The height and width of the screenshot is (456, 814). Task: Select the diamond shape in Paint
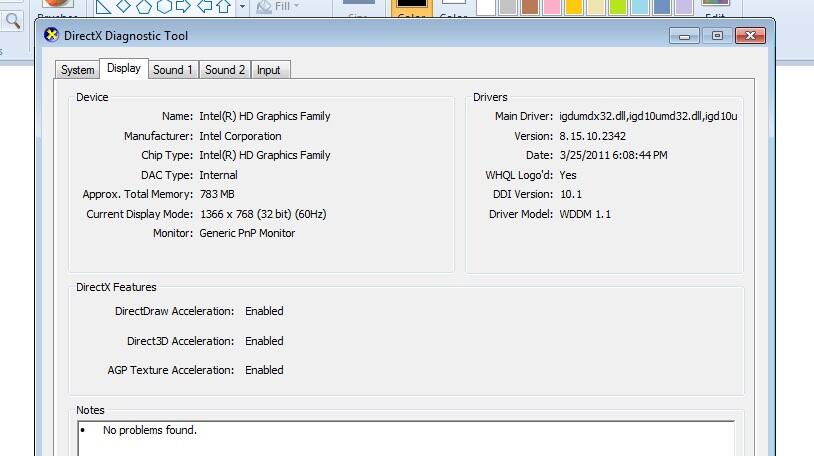124,6
